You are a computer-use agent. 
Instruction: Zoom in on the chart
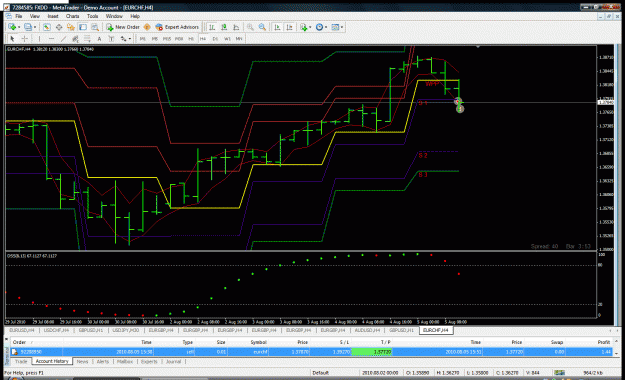click(x=250, y=27)
